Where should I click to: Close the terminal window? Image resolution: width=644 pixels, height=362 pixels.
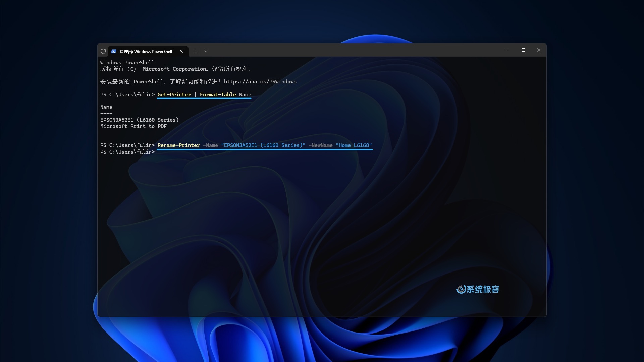[539, 50]
